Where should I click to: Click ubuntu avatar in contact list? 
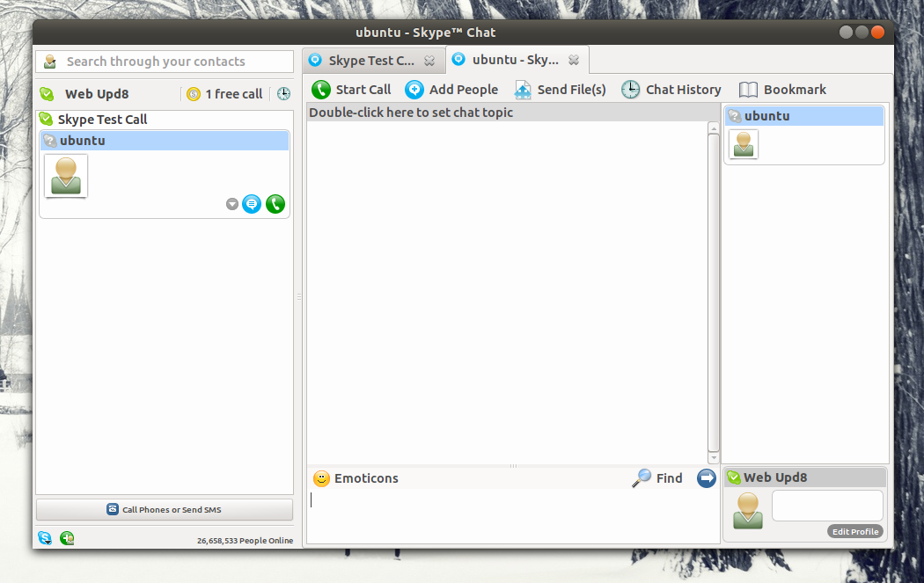[66, 176]
